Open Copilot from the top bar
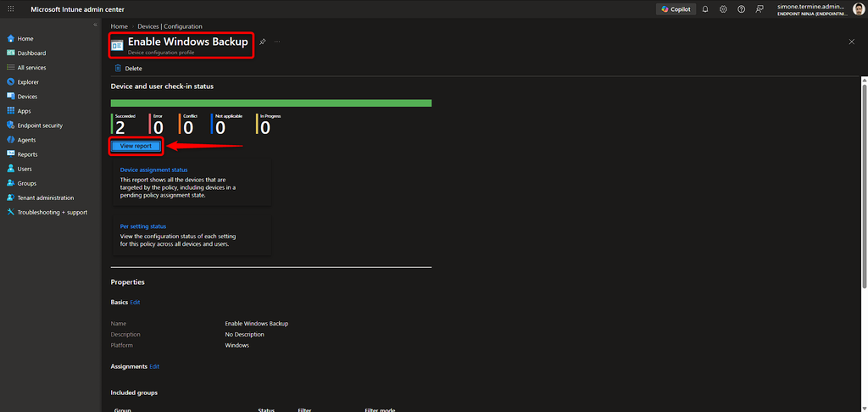Viewport: 868px width, 412px height. pos(676,9)
